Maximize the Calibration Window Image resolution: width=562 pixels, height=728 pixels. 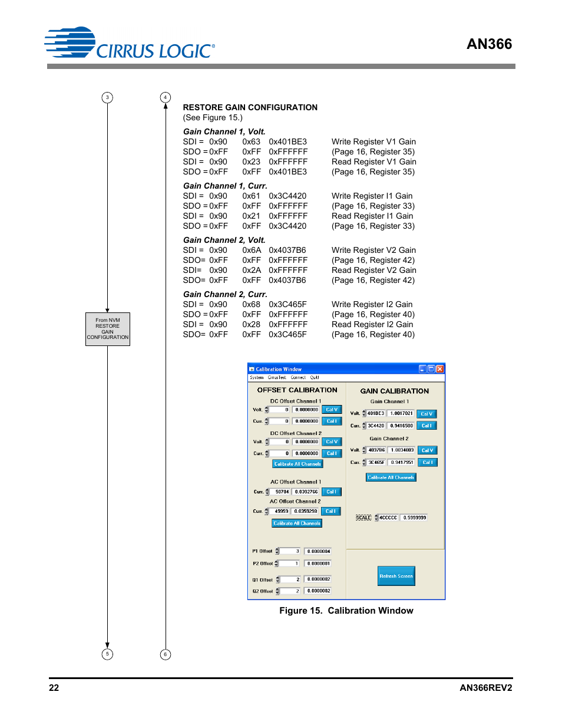tap(431, 369)
